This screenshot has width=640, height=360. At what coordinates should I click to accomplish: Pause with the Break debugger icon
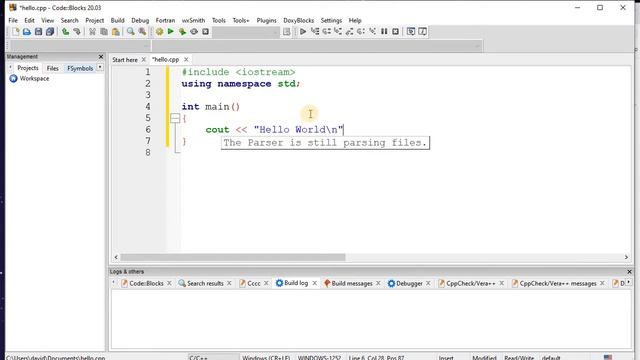[384, 31]
